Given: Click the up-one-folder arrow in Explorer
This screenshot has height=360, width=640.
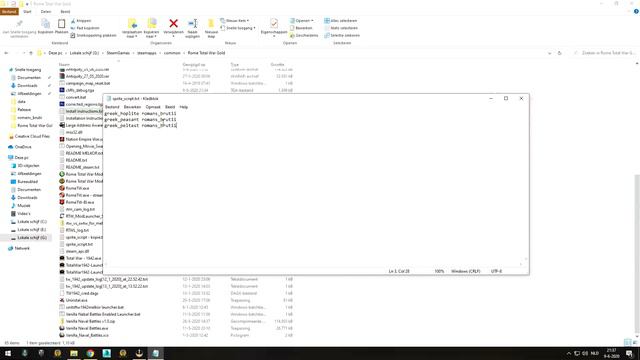Looking at the screenshot, I should tap(31, 53).
